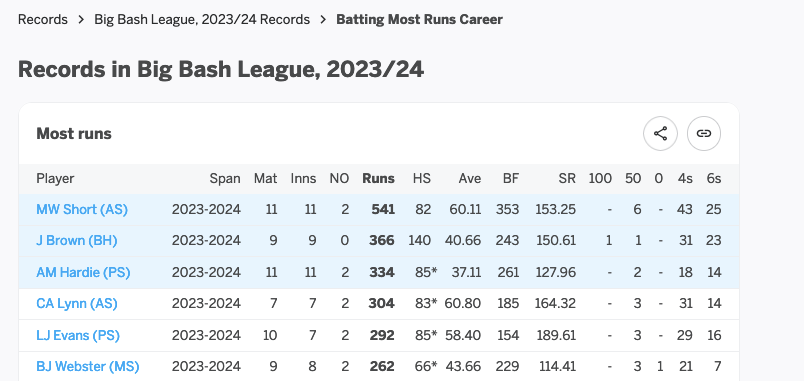The width and height of the screenshot is (804, 381).
Task: Open AM Hardie (PS) player profile
Action: coord(83,272)
